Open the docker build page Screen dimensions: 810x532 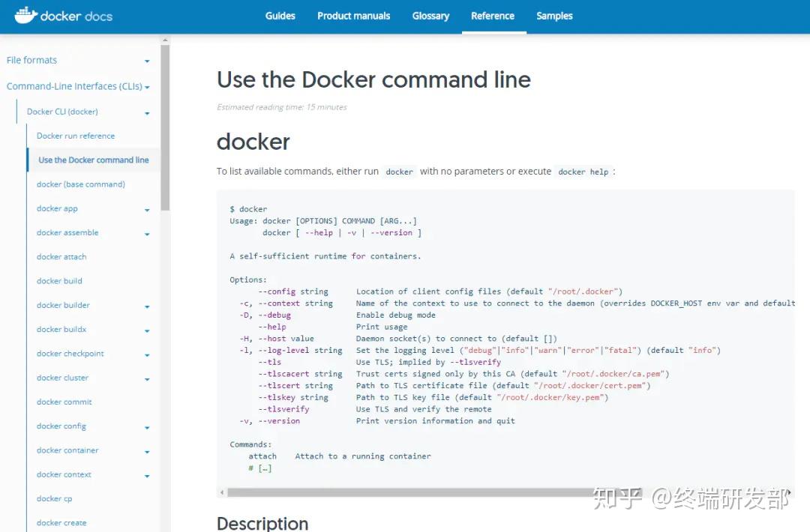(58, 280)
